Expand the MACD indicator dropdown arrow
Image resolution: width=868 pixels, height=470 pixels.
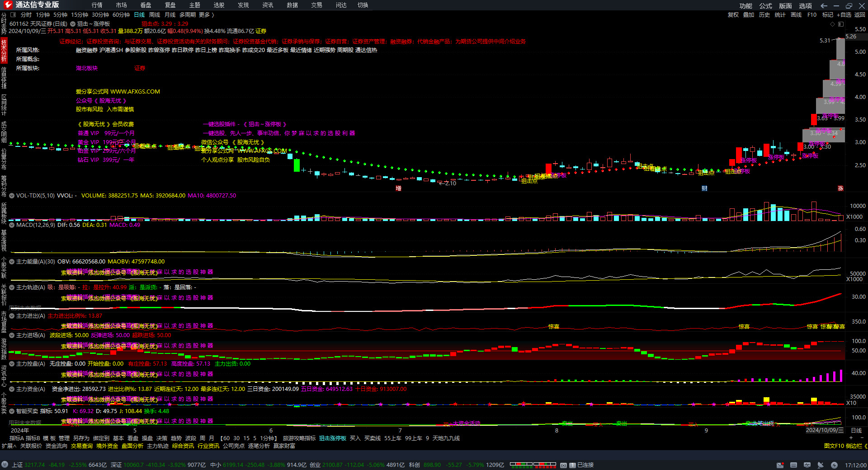coord(12,225)
